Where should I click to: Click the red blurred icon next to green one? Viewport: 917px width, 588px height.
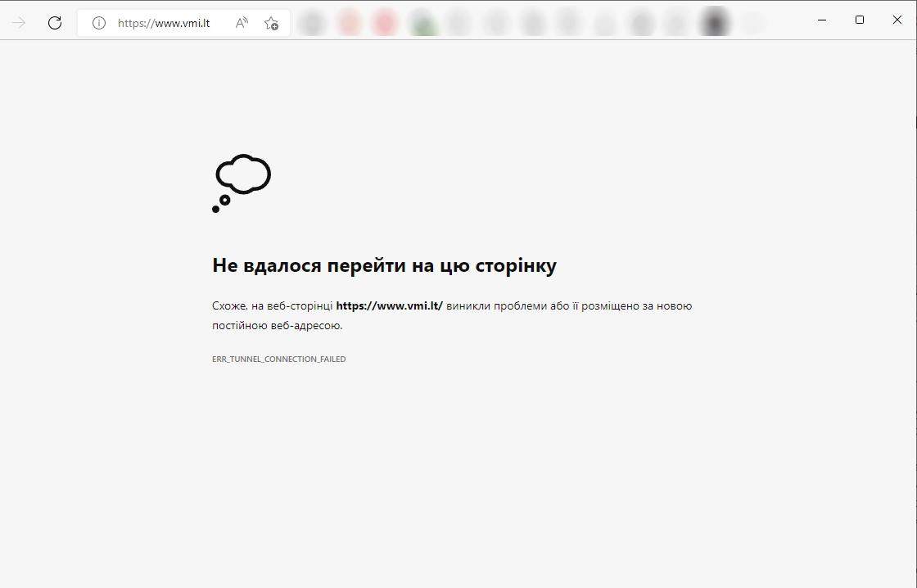(385, 24)
